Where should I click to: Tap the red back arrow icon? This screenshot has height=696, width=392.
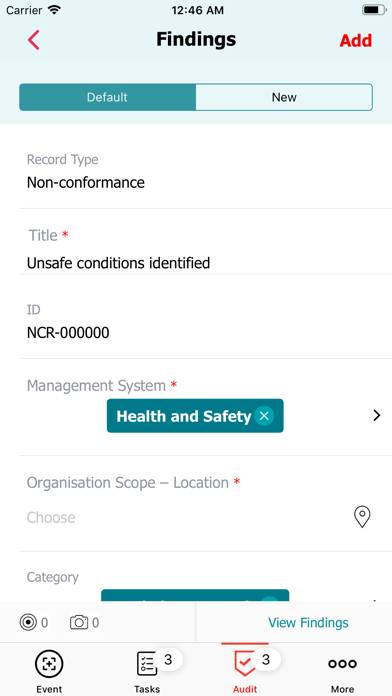click(x=34, y=40)
